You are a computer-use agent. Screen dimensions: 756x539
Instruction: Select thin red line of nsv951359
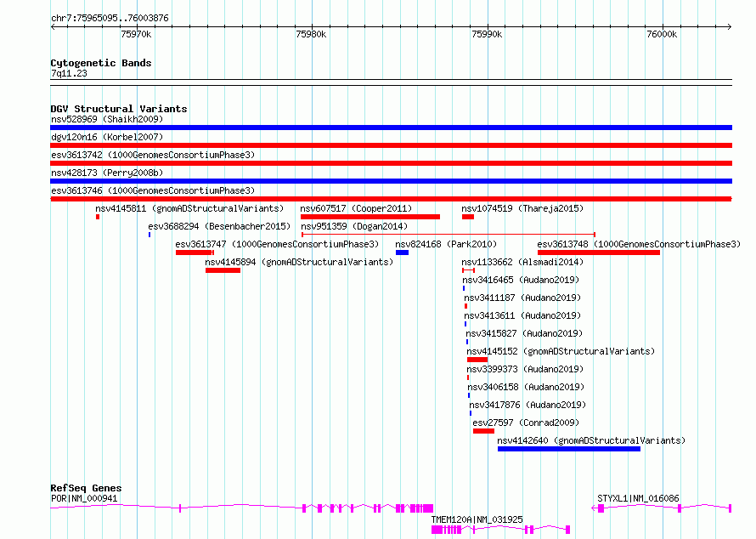449,235
